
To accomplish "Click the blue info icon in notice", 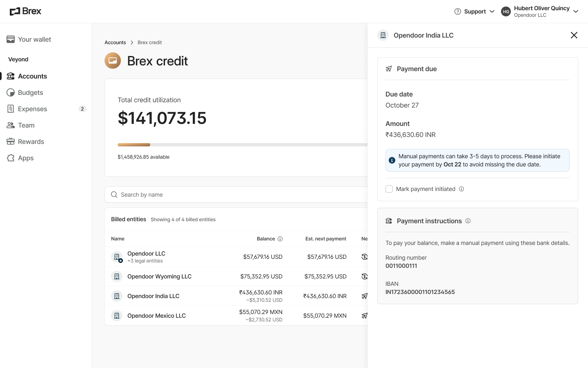I will [392, 160].
